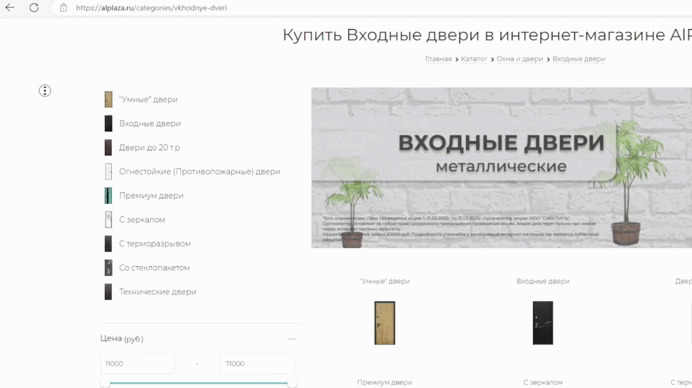This screenshot has width=692, height=388.
Task: Click Входные двери tile label under banner
Action: [543, 281]
